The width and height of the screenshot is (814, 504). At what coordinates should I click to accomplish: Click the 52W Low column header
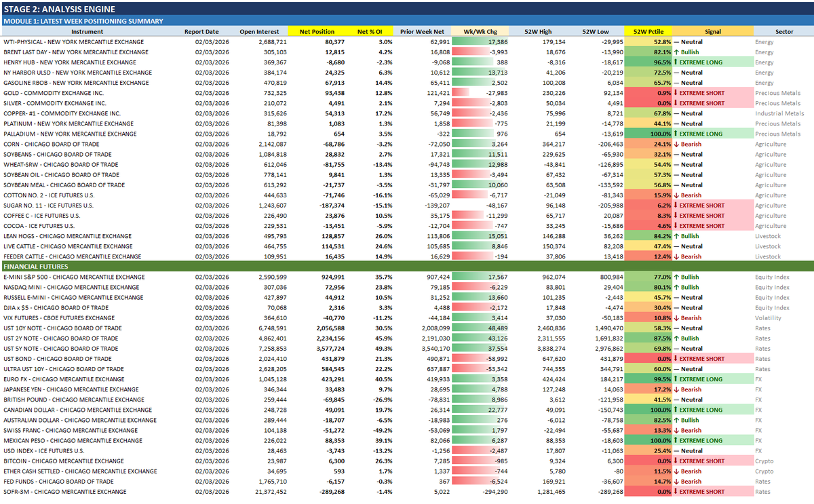(596, 31)
